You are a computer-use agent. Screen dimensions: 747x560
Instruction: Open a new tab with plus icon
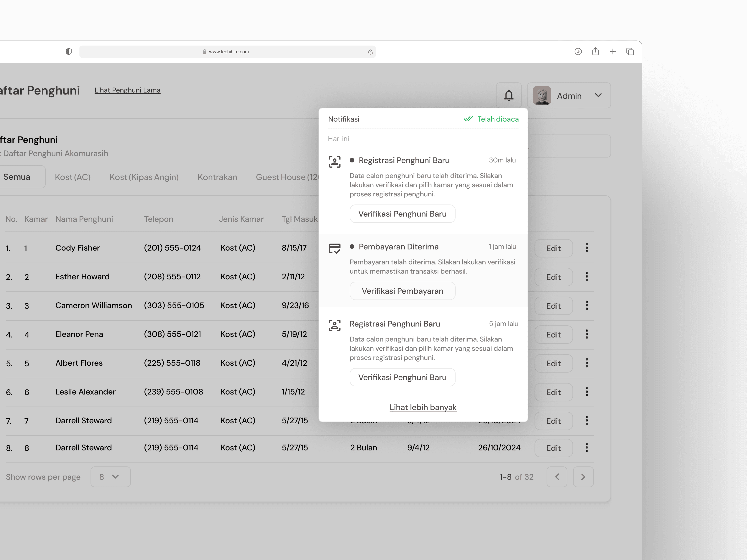click(613, 52)
